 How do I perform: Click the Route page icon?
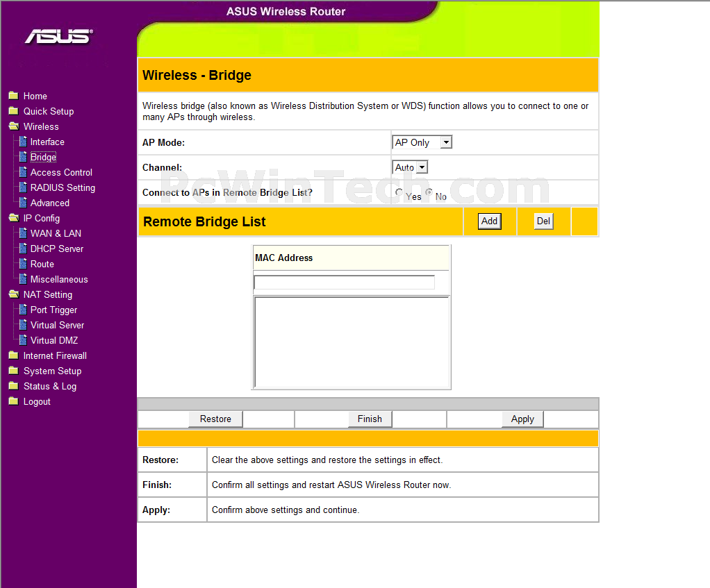click(23, 264)
